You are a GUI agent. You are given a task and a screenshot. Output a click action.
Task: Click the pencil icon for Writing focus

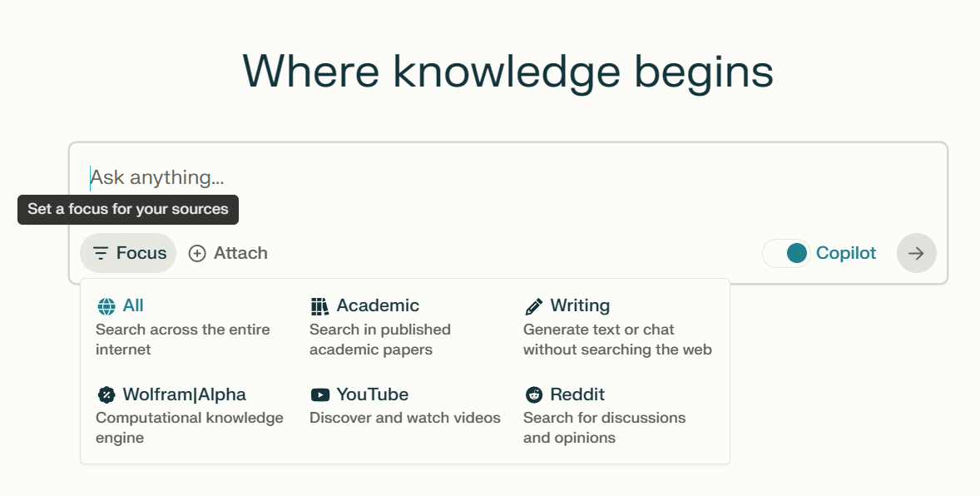coord(533,306)
